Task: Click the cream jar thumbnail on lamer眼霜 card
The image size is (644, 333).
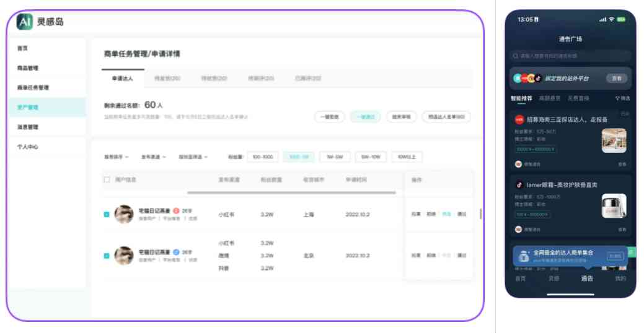Action: click(614, 206)
